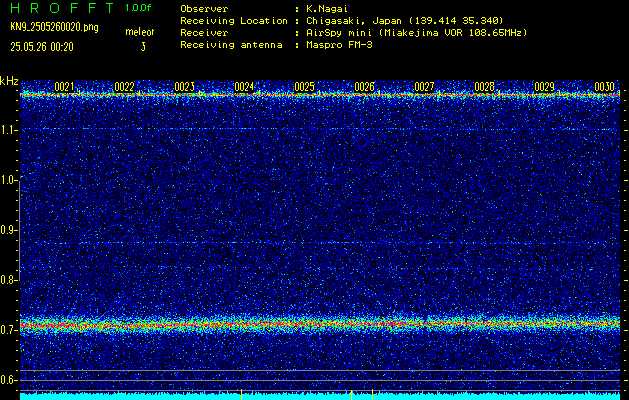Viewport: 629px width, 400px height.
Task: Click the 0025 time marker
Action: tap(304, 87)
